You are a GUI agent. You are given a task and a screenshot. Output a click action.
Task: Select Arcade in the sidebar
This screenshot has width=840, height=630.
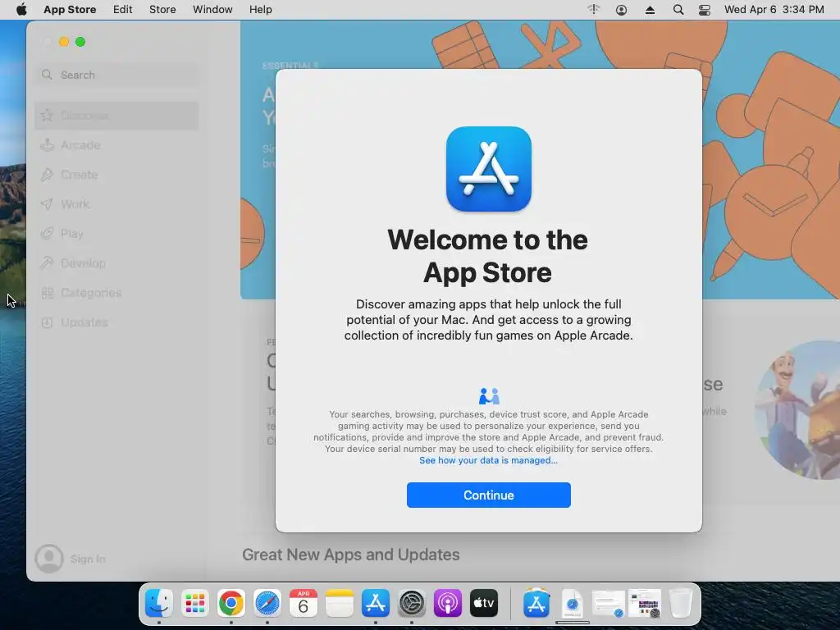click(116, 145)
